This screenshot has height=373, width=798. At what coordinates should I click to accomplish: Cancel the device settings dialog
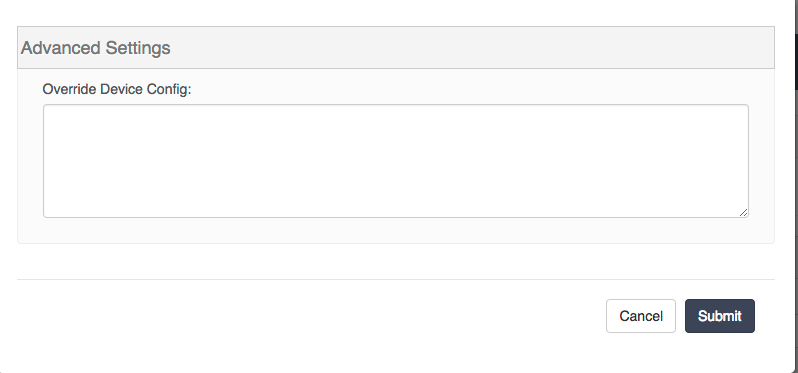641,316
